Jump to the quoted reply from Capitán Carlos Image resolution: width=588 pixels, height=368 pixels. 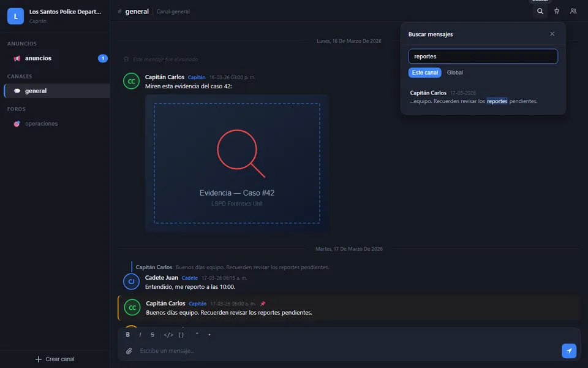click(233, 267)
